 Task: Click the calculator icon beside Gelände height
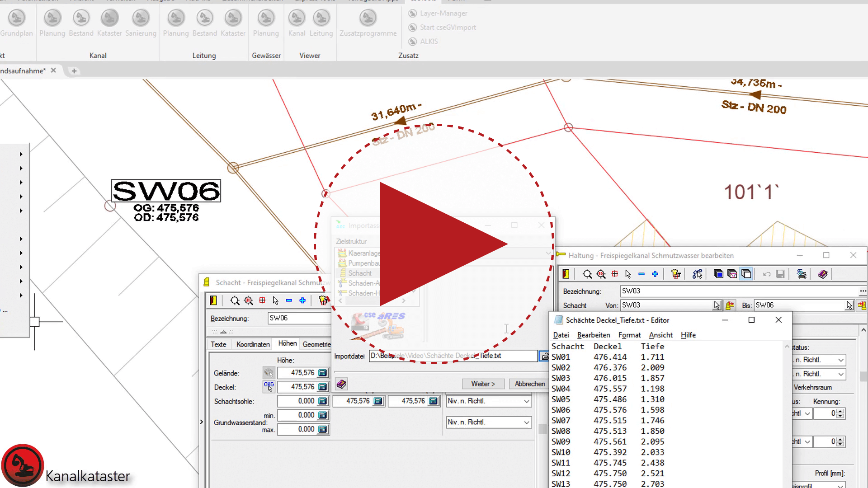[x=322, y=373]
